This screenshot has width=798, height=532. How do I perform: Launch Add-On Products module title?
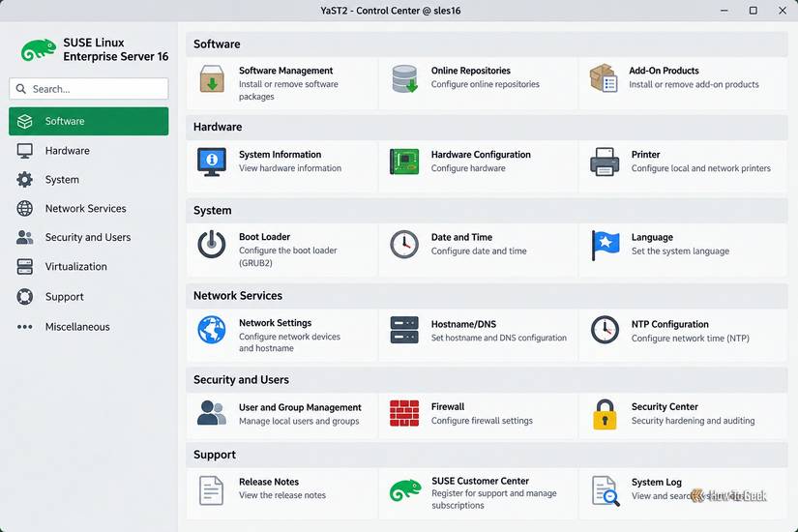point(664,71)
